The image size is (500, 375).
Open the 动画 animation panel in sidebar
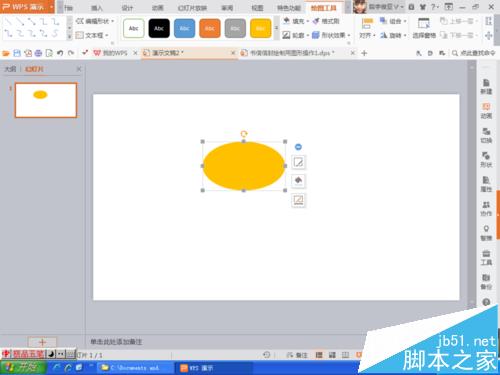click(486, 111)
